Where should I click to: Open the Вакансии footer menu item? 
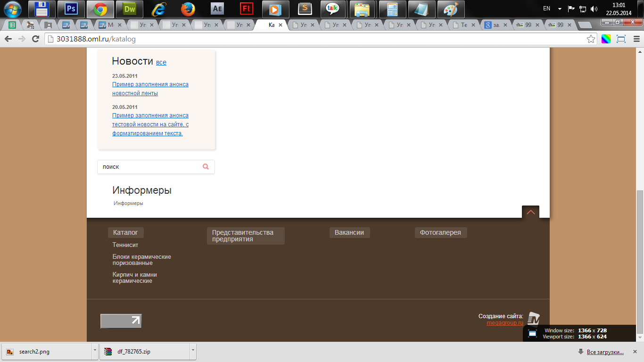[x=349, y=232]
